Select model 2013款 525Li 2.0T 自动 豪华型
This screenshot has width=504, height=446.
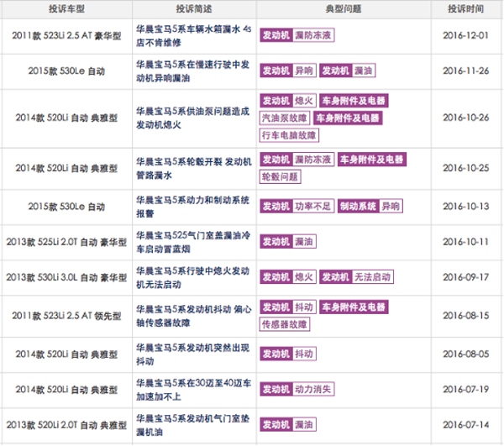click(66, 242)
